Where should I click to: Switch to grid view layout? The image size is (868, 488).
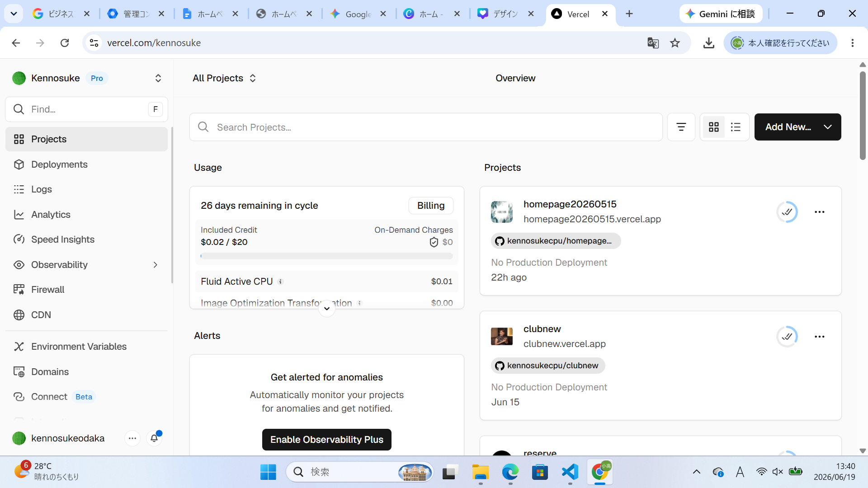coord(714,127)
